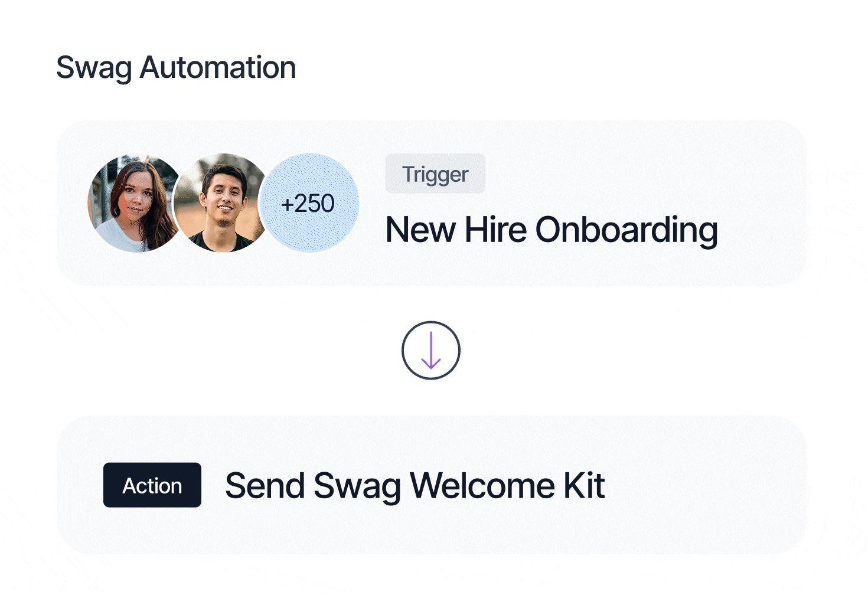868x595 pixels.
Task: Open New Hire Onboarding trigger
Action: click(x=551, y=229)
